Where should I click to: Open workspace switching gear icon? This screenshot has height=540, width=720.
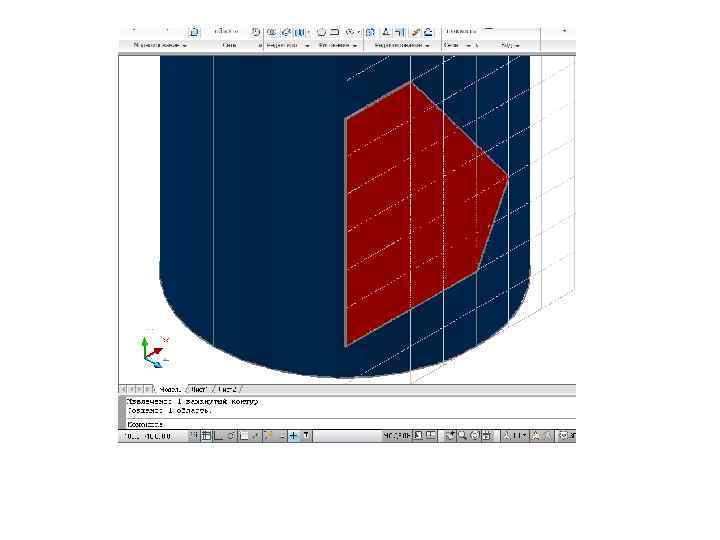coord(563,436)
